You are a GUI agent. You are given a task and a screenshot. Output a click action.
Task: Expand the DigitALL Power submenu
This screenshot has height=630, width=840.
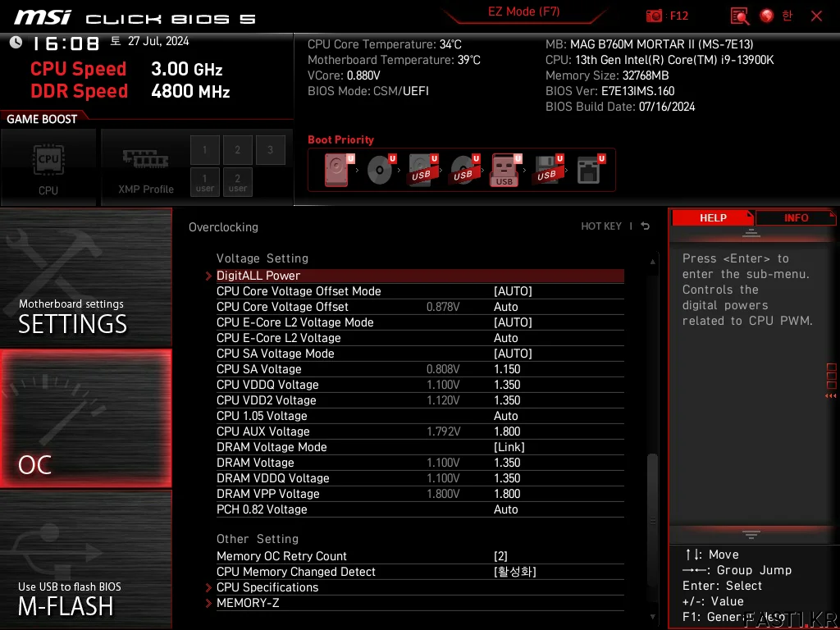point(419,276)
